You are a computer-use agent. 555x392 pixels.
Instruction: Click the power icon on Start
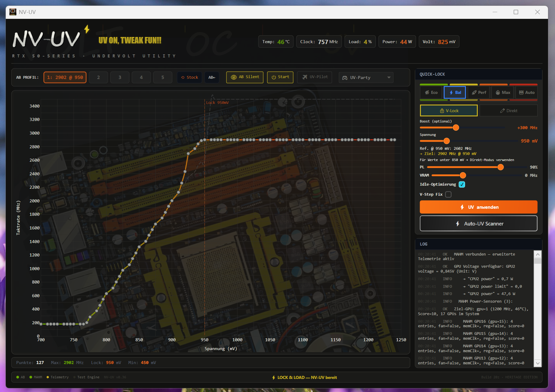(274, 77)
